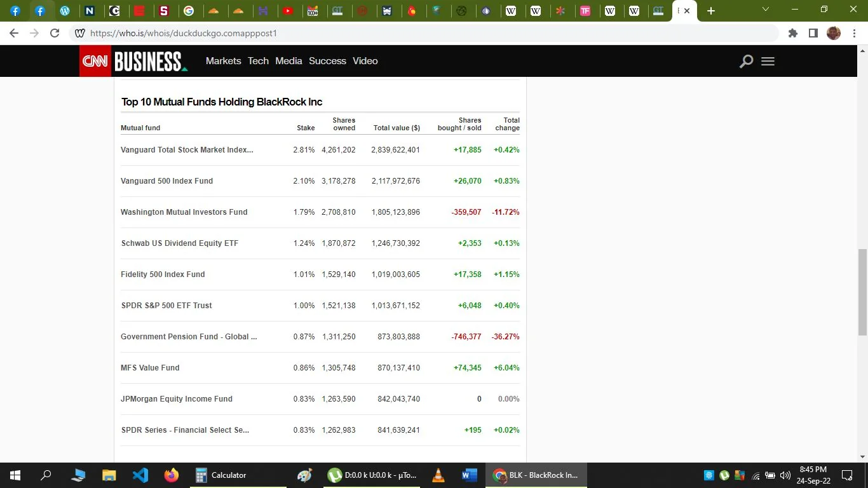Image resolution: width=868 pixels, height=488 pixels.
Task: Open Schwab US Dividend Equity ETF
Action: [180, 243]
